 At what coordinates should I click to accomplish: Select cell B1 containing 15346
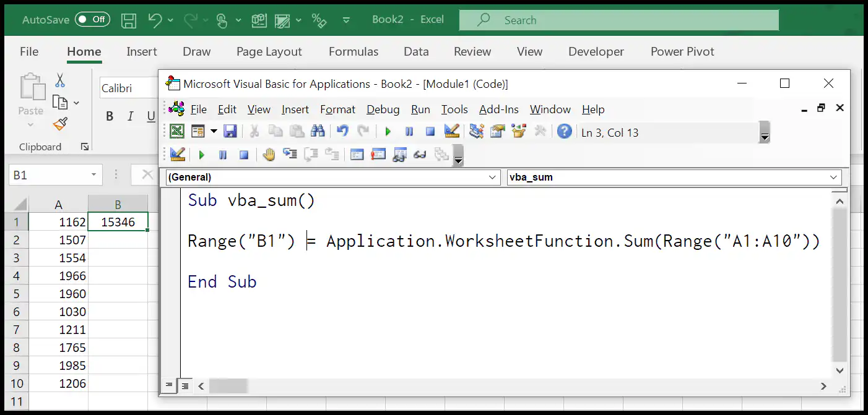tap(118, 222)
